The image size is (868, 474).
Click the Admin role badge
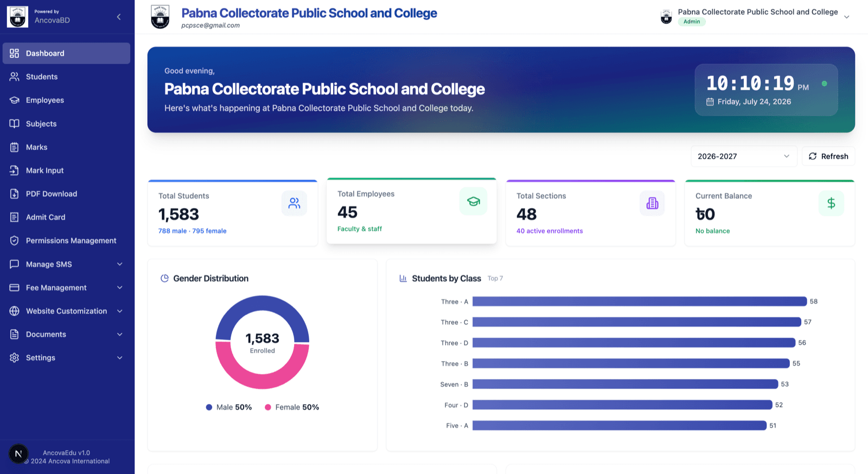coord(692,22)
